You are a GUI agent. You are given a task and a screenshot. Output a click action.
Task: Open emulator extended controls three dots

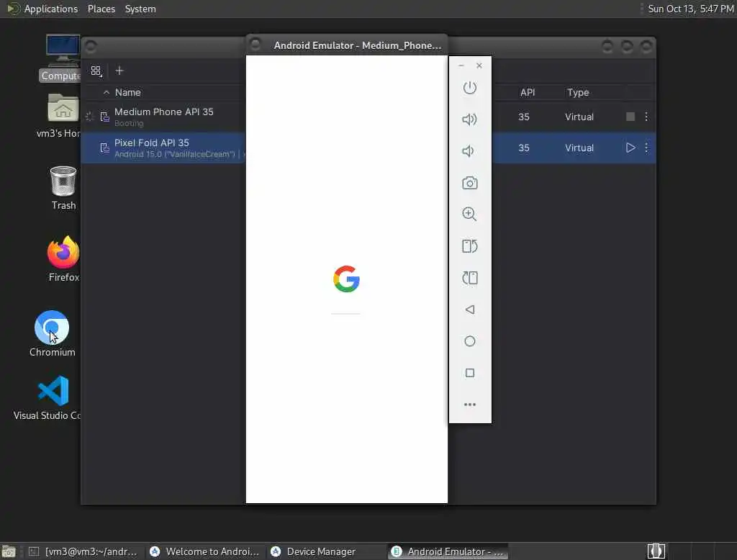tap(469, 405)
